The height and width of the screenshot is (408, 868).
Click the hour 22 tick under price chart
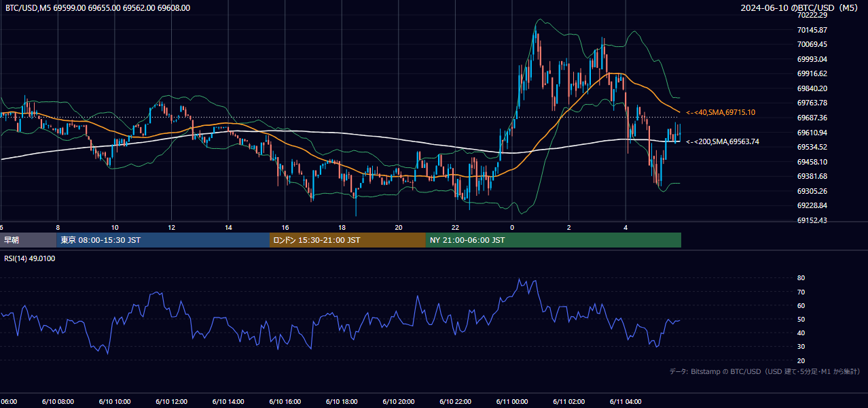[x=455, y=228]
